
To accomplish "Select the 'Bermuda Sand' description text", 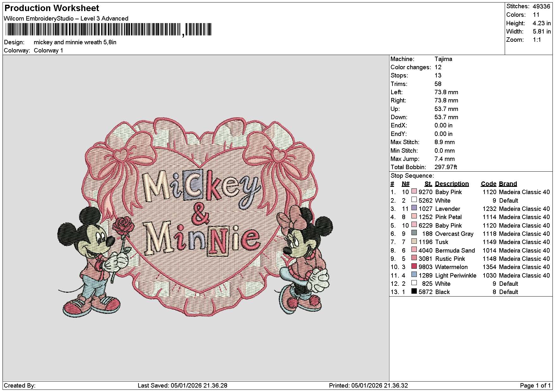I will point(455,250).
